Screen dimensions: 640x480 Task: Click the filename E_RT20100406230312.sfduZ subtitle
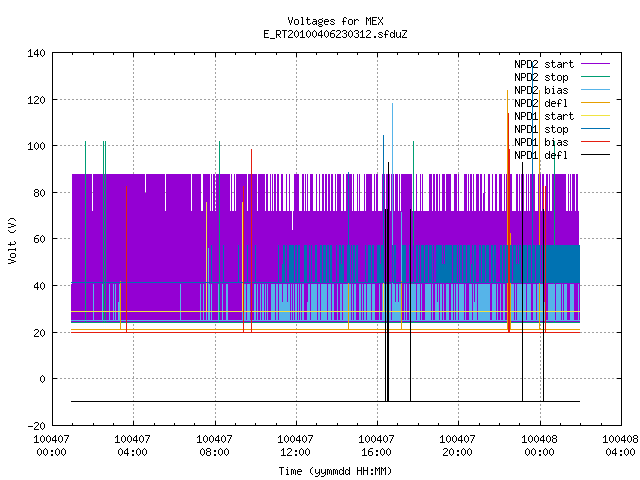335,34
